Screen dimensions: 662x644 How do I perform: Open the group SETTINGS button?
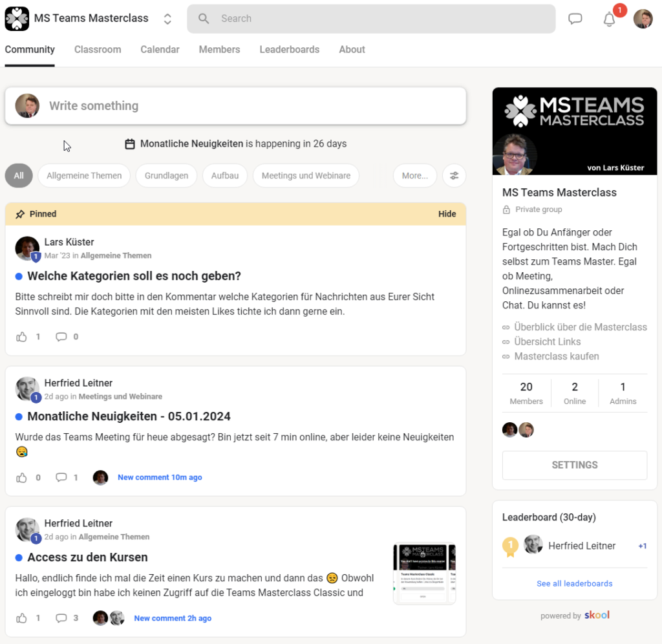[575, 465]
